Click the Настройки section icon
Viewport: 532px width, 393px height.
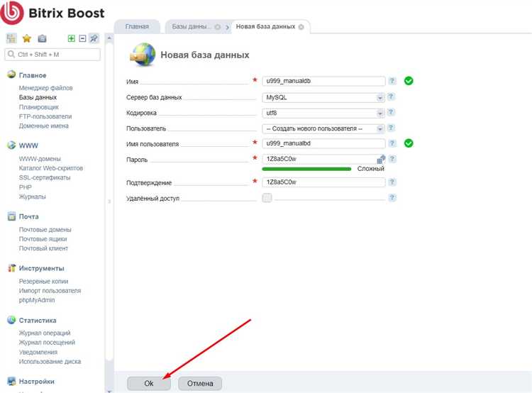point(11,381)
